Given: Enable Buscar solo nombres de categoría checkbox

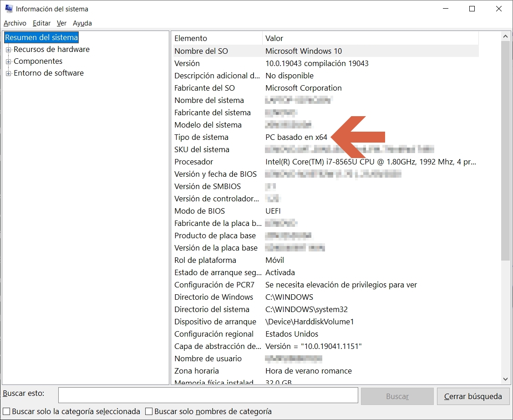Looking at the screenshot, I should click(149, 411).
